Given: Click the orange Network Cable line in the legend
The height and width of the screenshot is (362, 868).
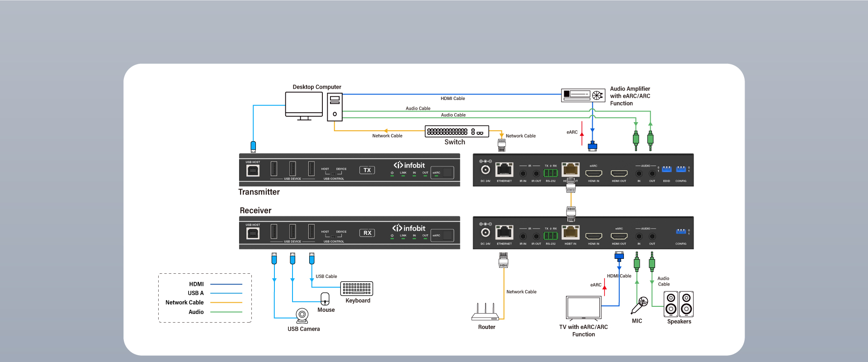Looking at the screenshot, I should click(x=226, y=303).
